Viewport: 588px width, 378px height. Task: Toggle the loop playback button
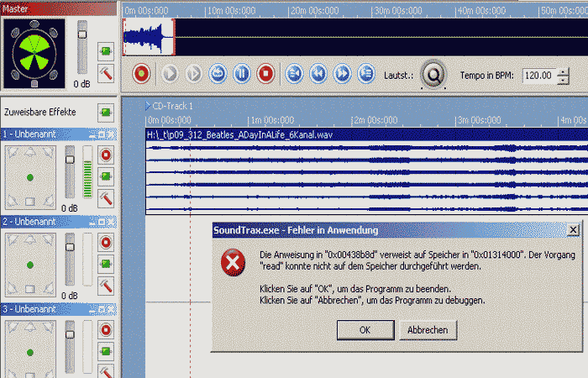click(x=218, y=74)
